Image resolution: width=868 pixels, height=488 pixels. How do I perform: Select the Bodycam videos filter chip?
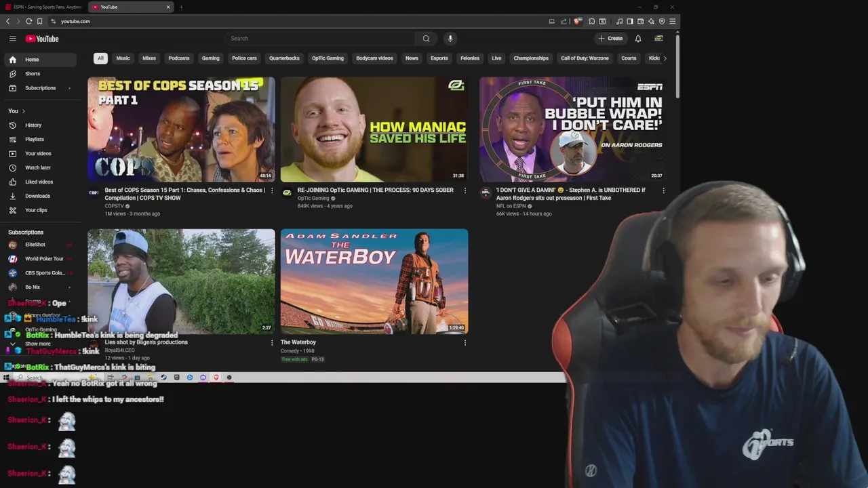click(374, 58)
